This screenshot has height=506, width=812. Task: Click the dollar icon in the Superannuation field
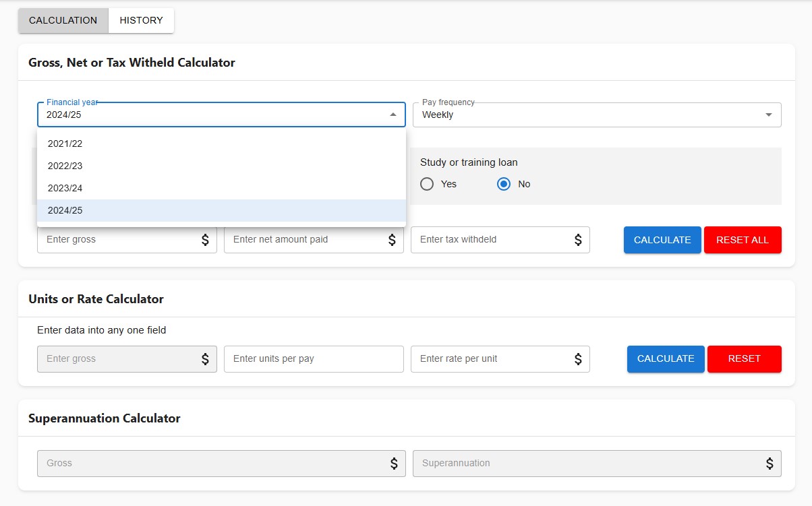click(x=769, y=464)
